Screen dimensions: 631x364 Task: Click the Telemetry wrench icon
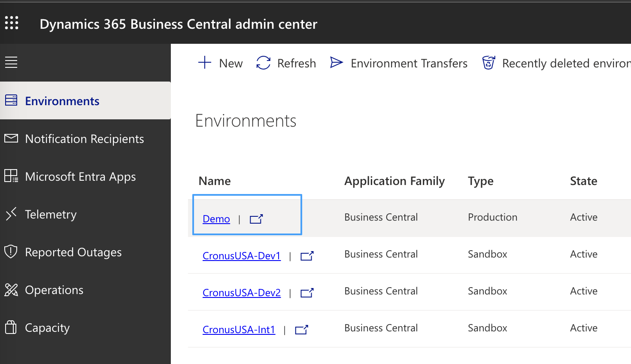tap(11, 214)
